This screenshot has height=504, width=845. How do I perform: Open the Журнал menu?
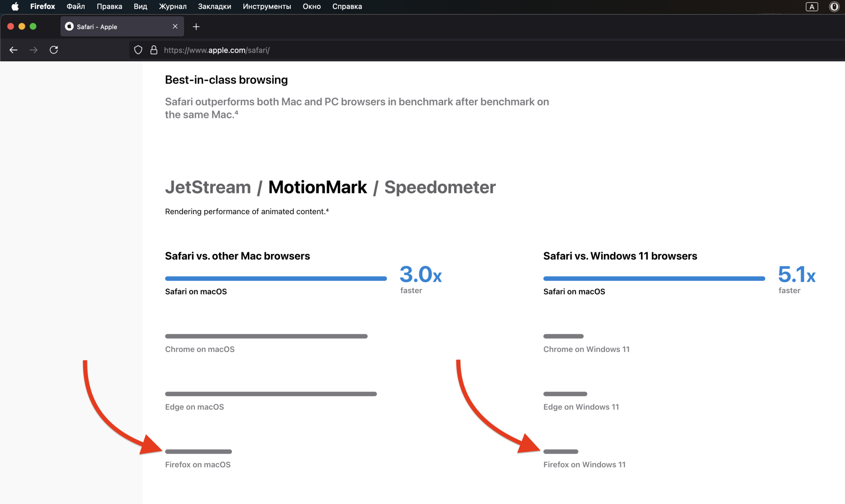pos(172,6)
